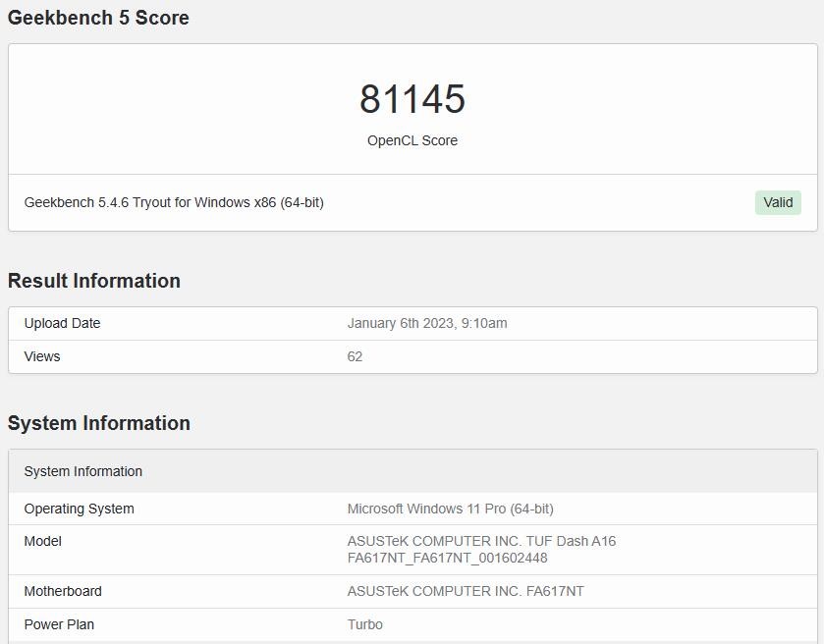Click the Motherboard row label
Image resolution: width=824 pixels, height=644 pixels.
63,591
